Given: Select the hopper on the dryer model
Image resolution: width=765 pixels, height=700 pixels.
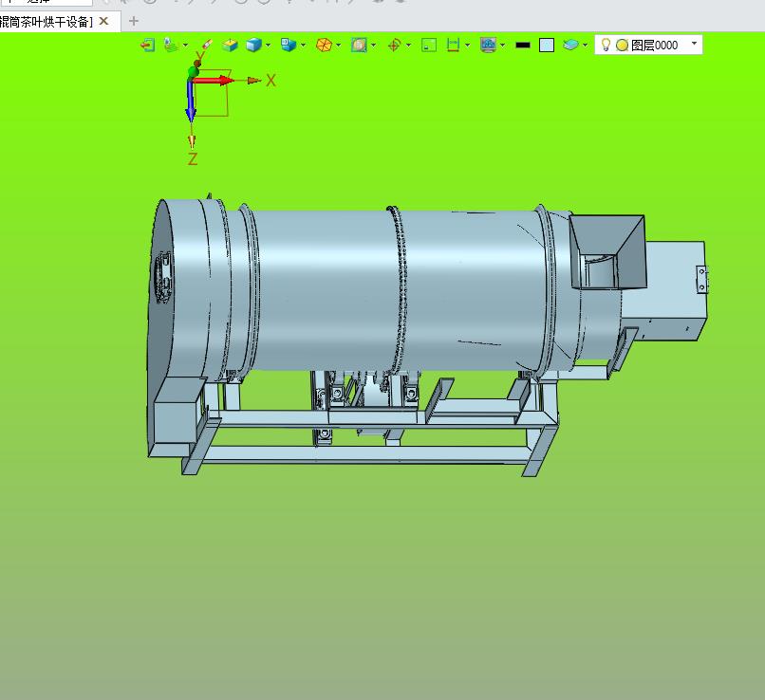Looking at the screenshot, I should tap(607, 251).
